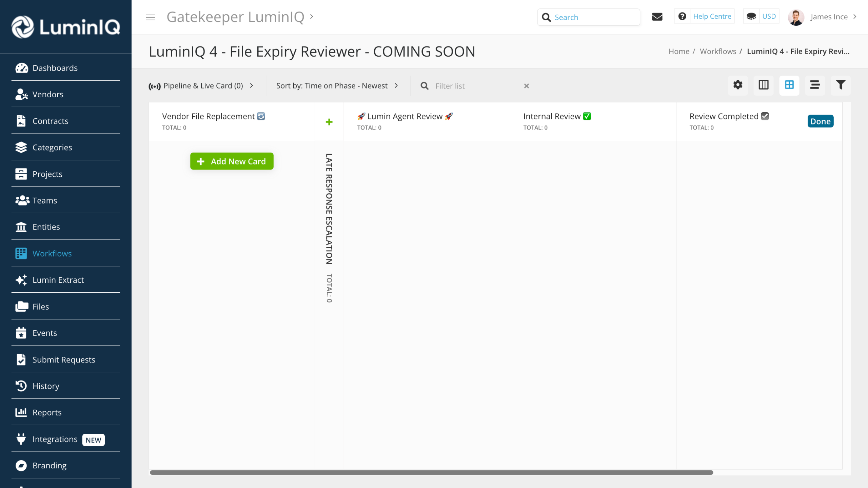Switch to list view icon
This screenshot has height=488, width=868.
[815, 85]
